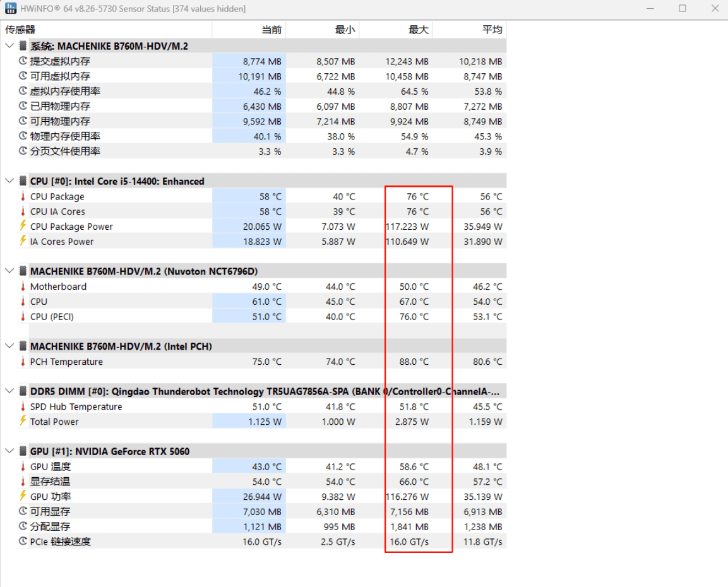
Task: Click chip icon beside GPU [#1] header
Action: tap(23, 451)
